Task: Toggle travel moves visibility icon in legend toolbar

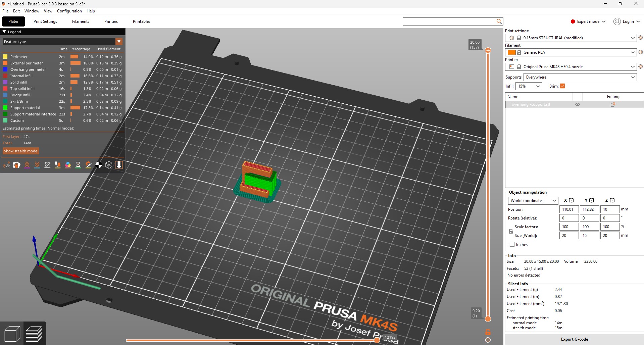Action: pyautogui.click(x=6, y=165)
